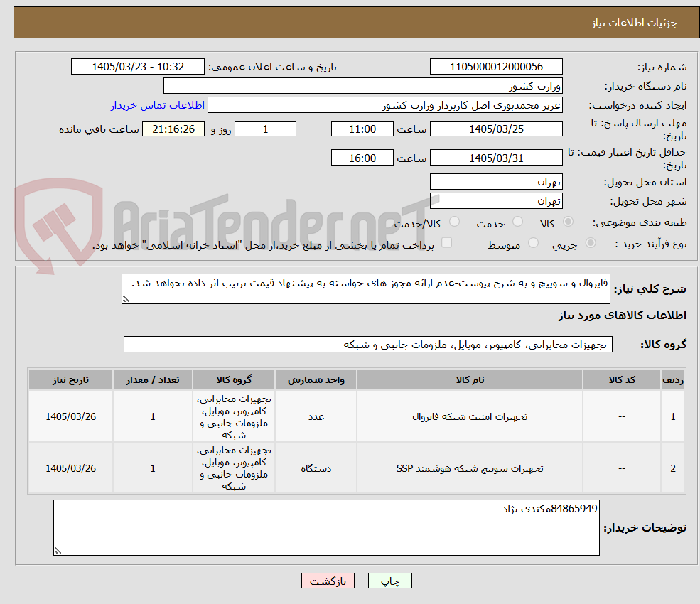Click the quantity cell in the SSP switch row
This screenshot has height=604, width=700.
point(153,468)
